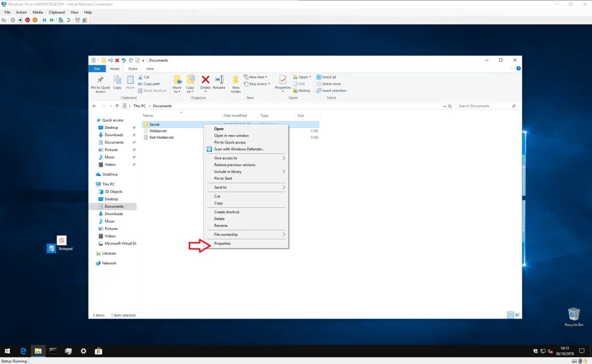
Task: Switch to the View ribbon tab
Action: click(150, 68)
